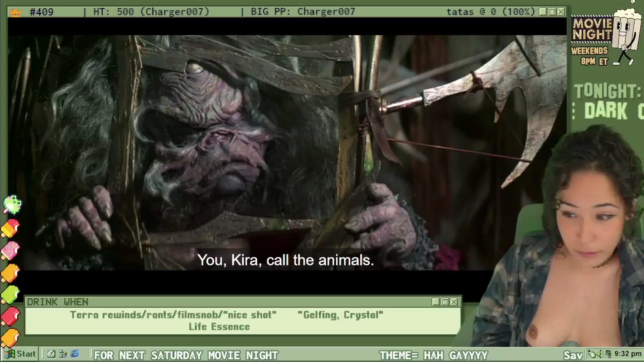The width and height of the screenshot is (644, 362).
Task: Click the TONIGHT: heading
Action: [607, 91]
